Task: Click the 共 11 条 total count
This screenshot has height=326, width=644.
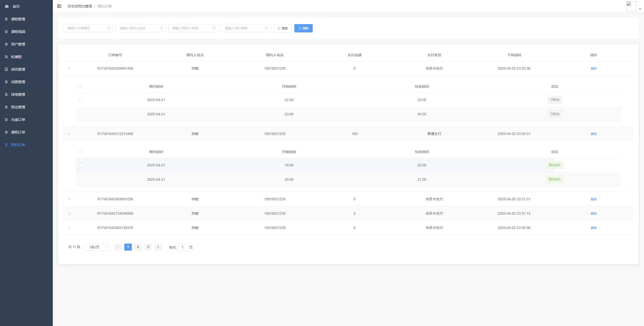Action: 74,247
